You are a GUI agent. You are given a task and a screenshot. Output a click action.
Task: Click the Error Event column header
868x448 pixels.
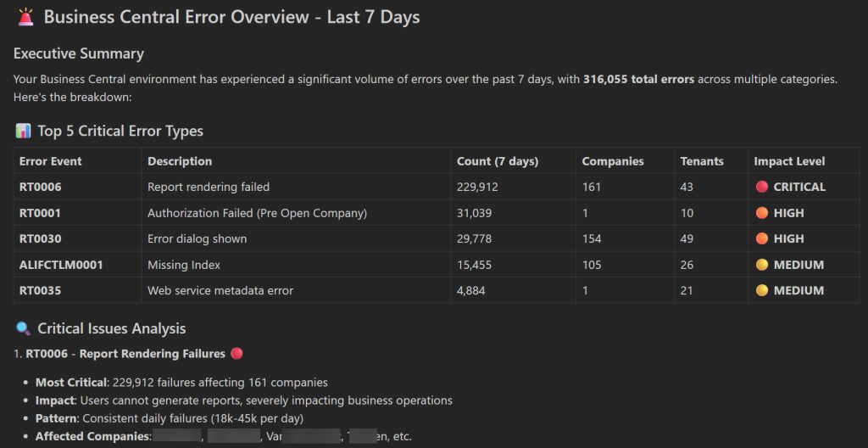coord(51,161)
